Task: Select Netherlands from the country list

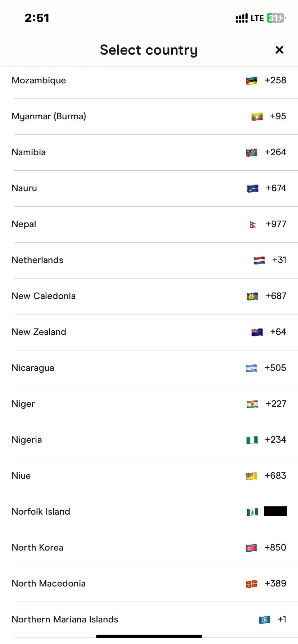Action: (149, 260)
